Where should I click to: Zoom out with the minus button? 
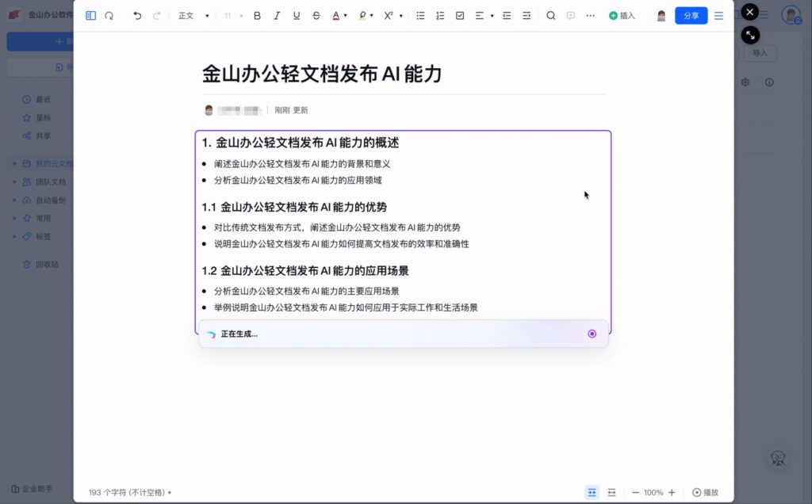[x=635, y=492]
